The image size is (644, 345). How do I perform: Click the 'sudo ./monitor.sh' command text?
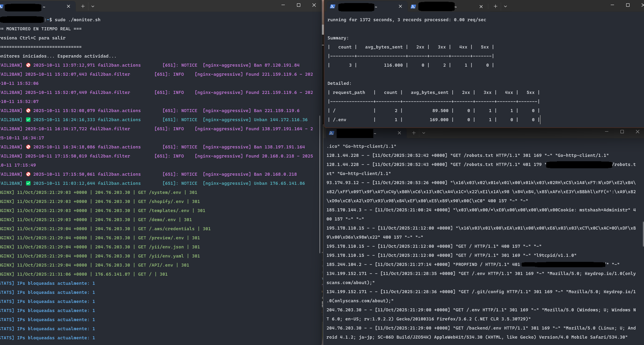78,20
